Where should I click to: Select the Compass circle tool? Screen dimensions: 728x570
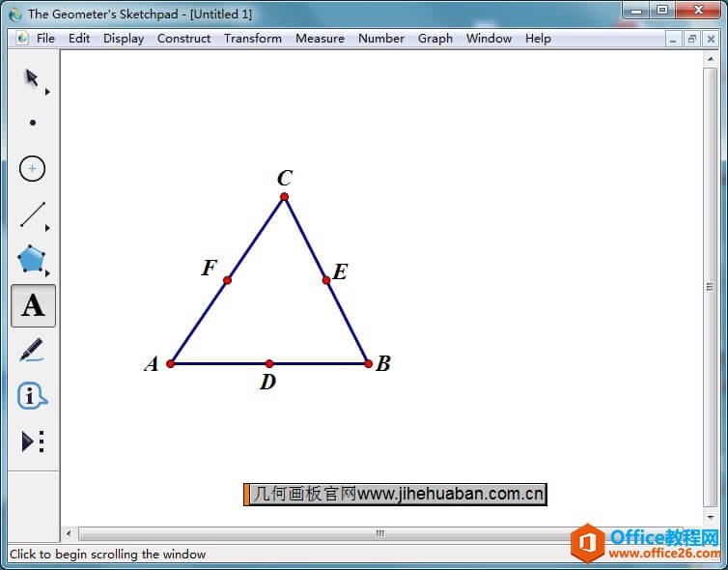(x=32, y=168)
